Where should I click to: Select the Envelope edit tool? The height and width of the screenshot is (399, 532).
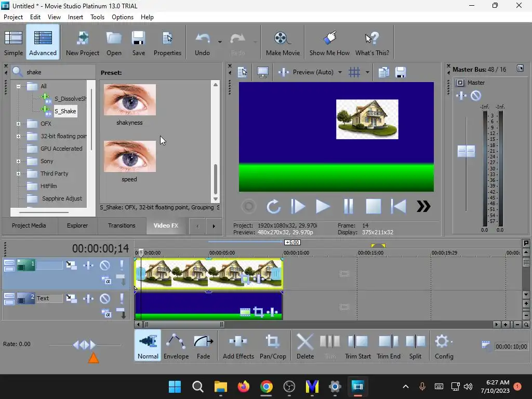point(176,346)
